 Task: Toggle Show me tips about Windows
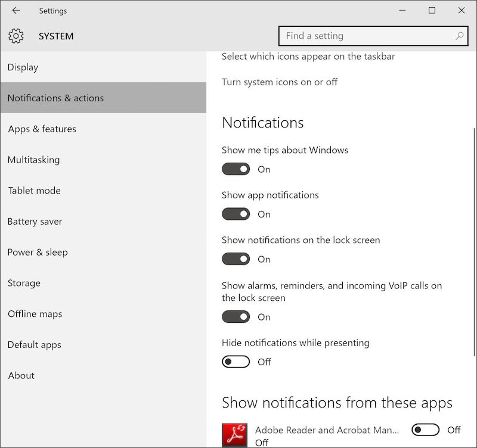(236, 169)
